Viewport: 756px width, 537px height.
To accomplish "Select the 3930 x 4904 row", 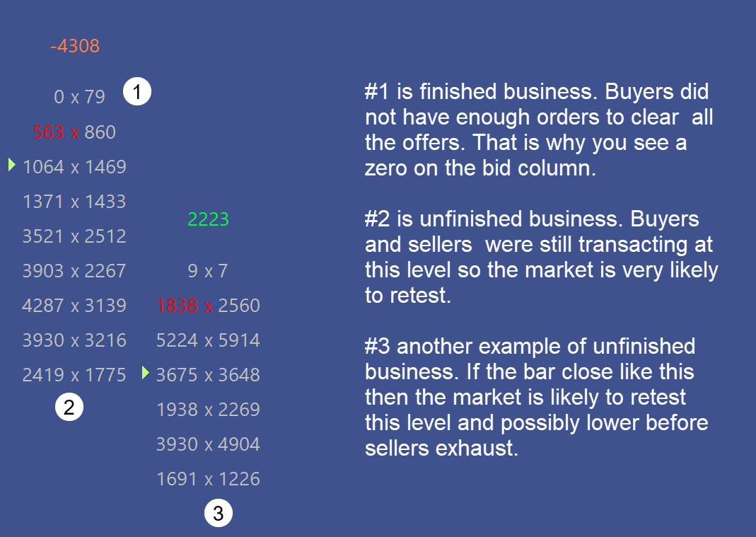I will coord(209,444).
